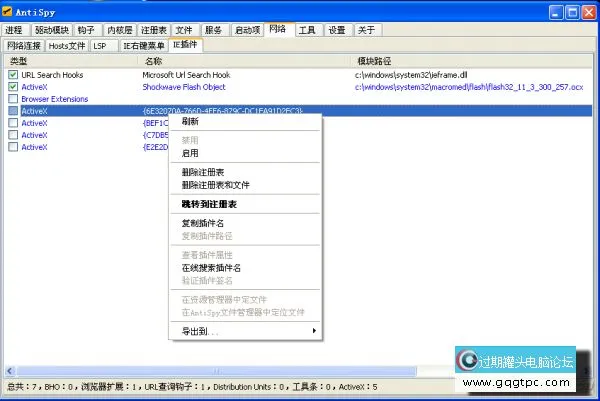Click the horizontal scrollbar left arrow

point(10,371)
